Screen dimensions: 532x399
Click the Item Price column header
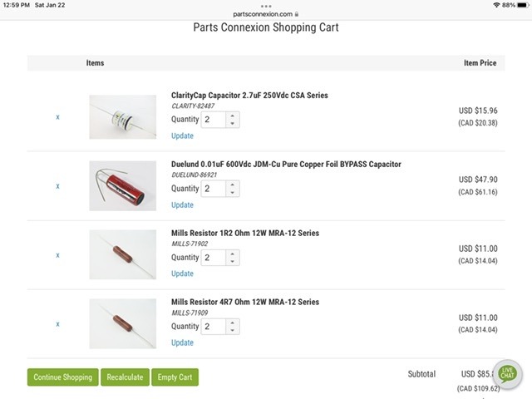pos(480,63)
